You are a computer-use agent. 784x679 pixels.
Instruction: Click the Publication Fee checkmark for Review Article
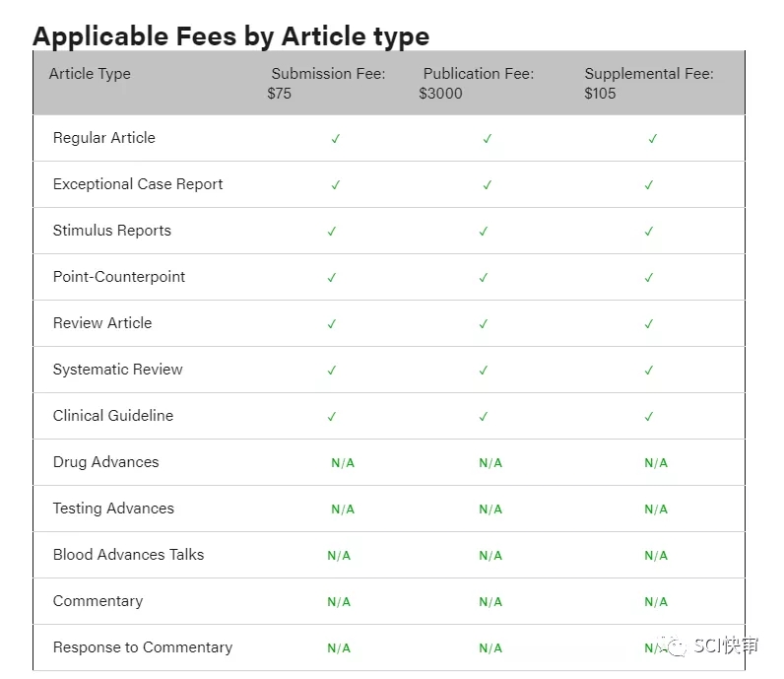[x=484, y=324]
